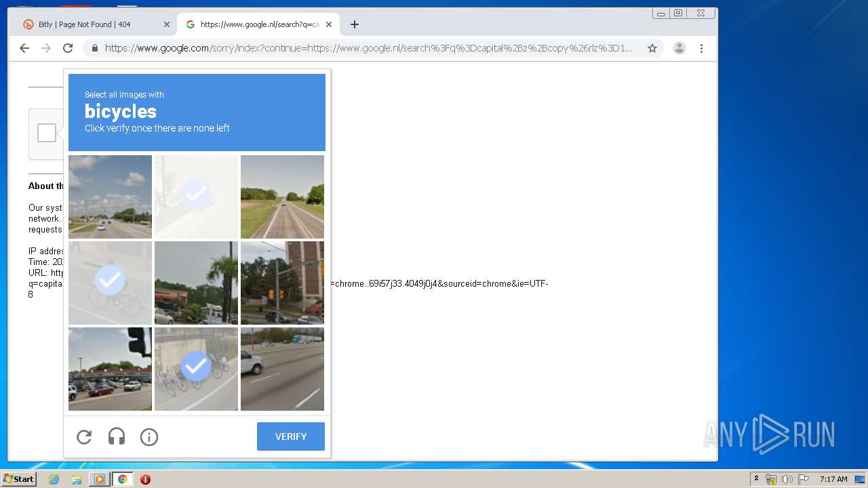Show hidden system tray icons
868x488 pixels.
click(x=757, y=479)
